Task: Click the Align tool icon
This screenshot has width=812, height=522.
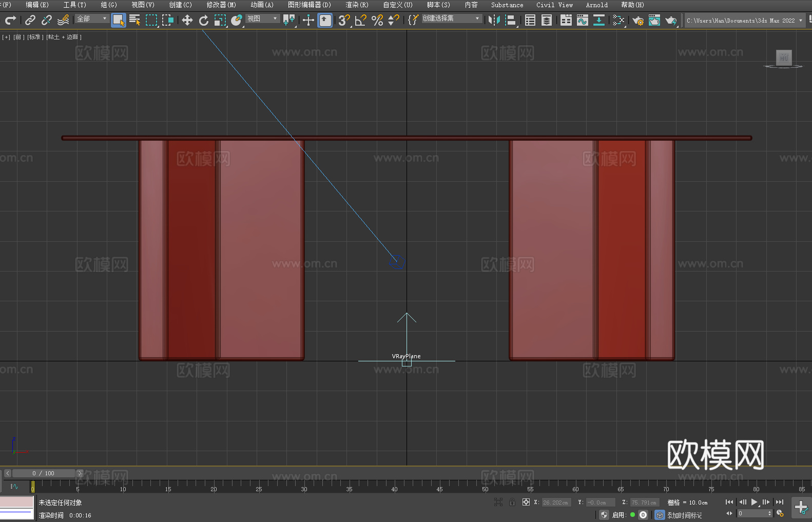Action: [511, 20]
